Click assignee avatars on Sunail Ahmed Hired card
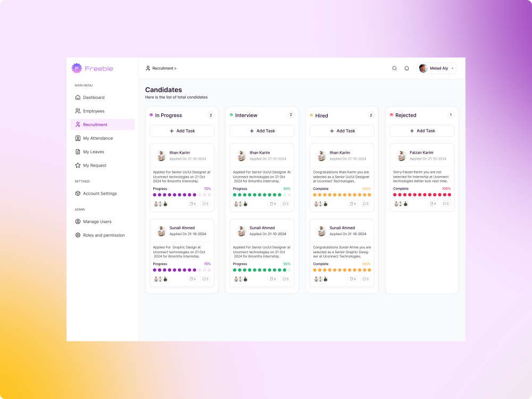Screen dimensions: 532x399 coord(321,279)
